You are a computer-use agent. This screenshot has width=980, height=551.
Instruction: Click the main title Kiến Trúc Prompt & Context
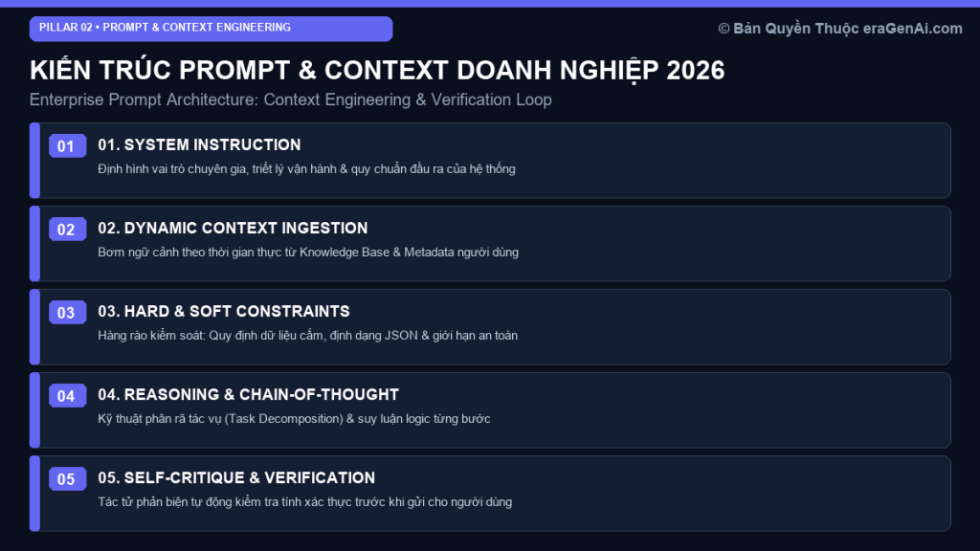pos(377,71)
